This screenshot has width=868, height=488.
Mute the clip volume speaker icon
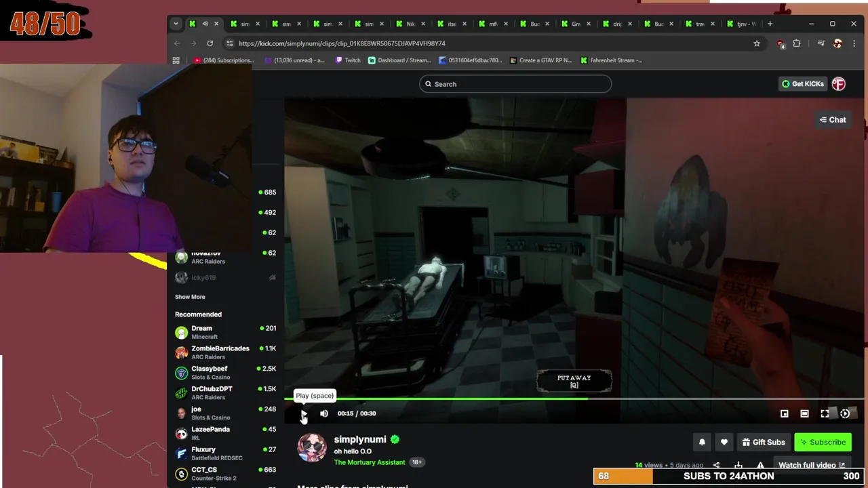pyautogui.click(x=324, y=413)
